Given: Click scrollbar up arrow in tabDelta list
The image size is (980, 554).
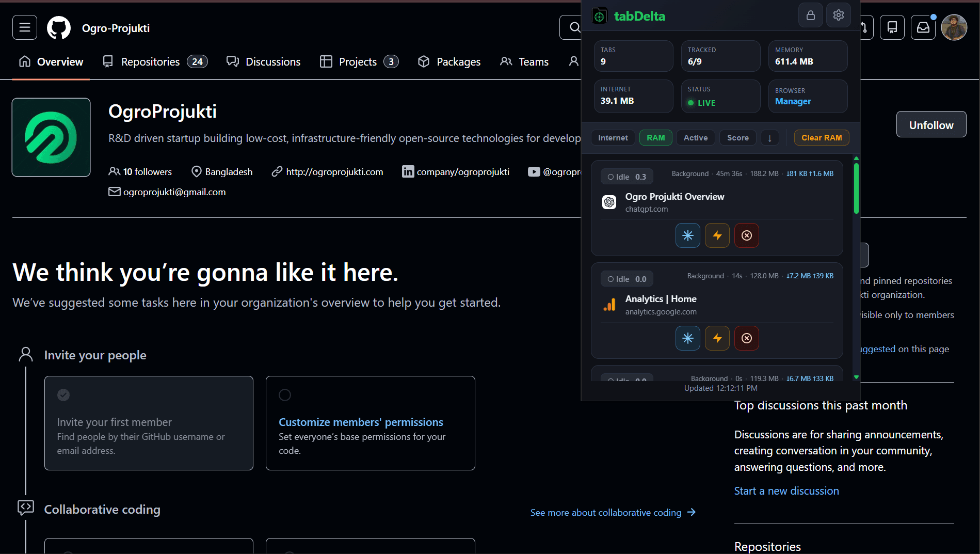Looking at the screenshot, I should coord(856,158).
